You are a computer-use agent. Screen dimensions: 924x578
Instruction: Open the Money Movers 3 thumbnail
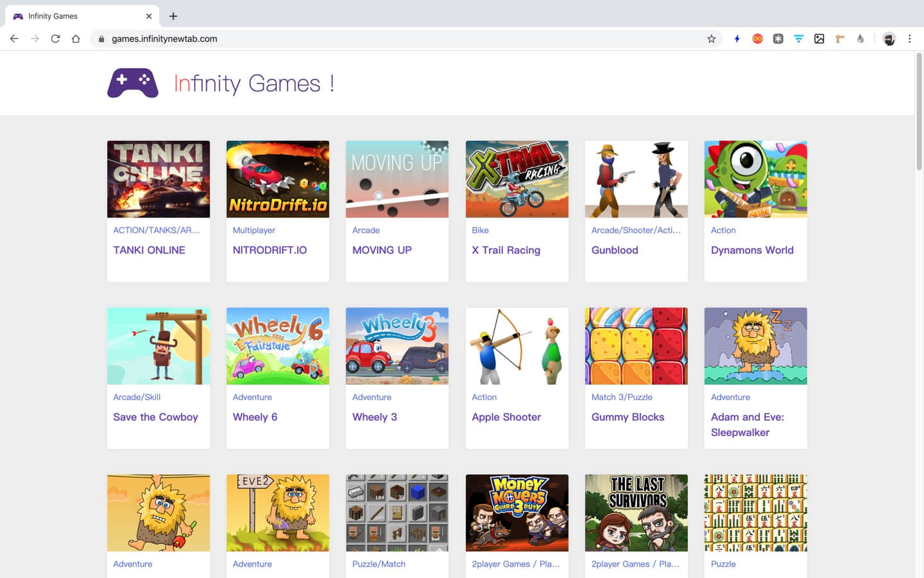(517, 513)
